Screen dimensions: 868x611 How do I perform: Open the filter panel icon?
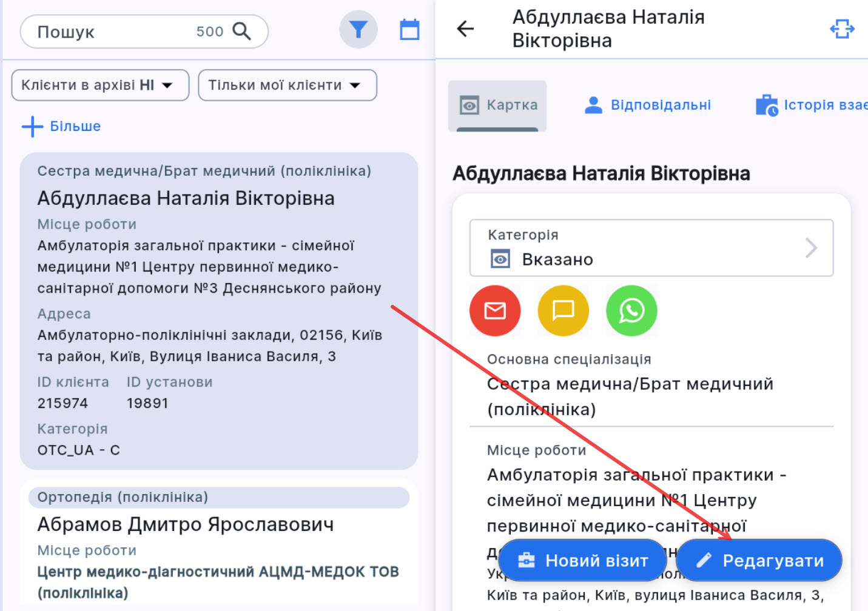tap(358, 29)
